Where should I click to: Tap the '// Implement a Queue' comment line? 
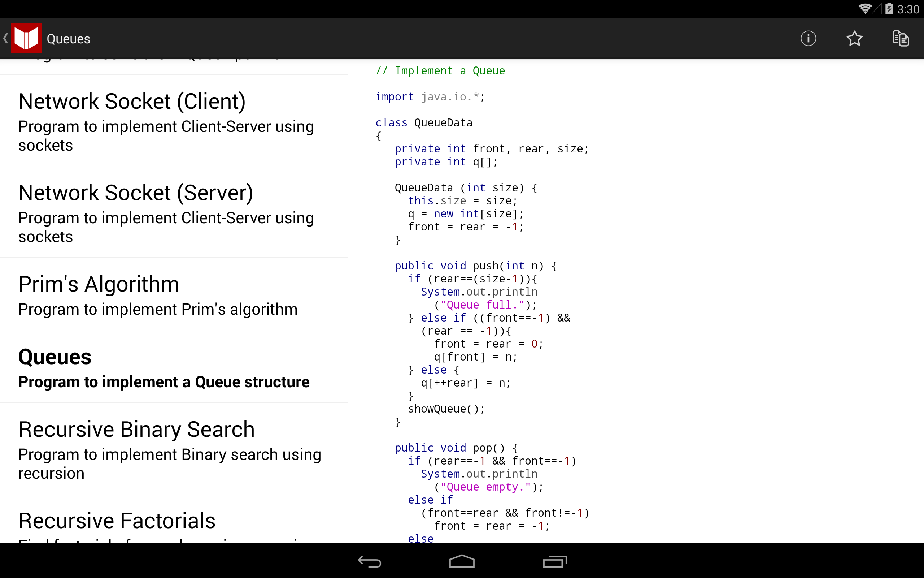(440, 71)
